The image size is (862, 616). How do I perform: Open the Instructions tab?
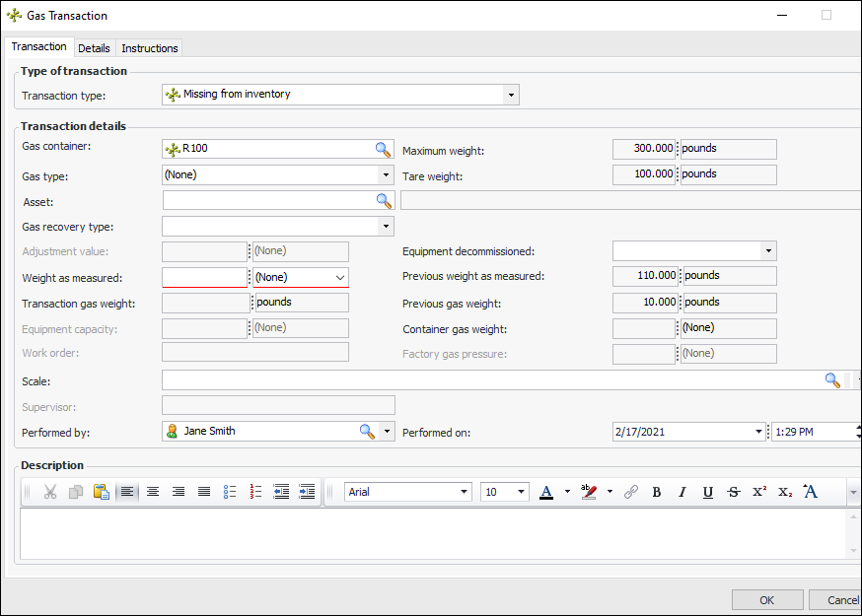(x=150, y=48)
